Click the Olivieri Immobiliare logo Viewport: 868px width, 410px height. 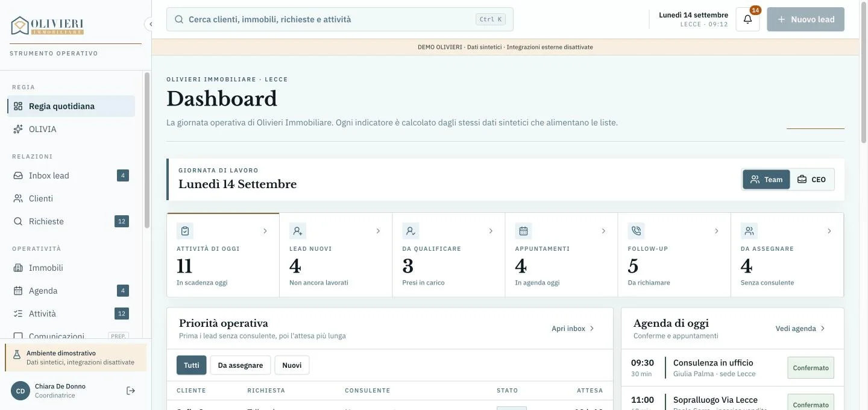click(48, 25)
